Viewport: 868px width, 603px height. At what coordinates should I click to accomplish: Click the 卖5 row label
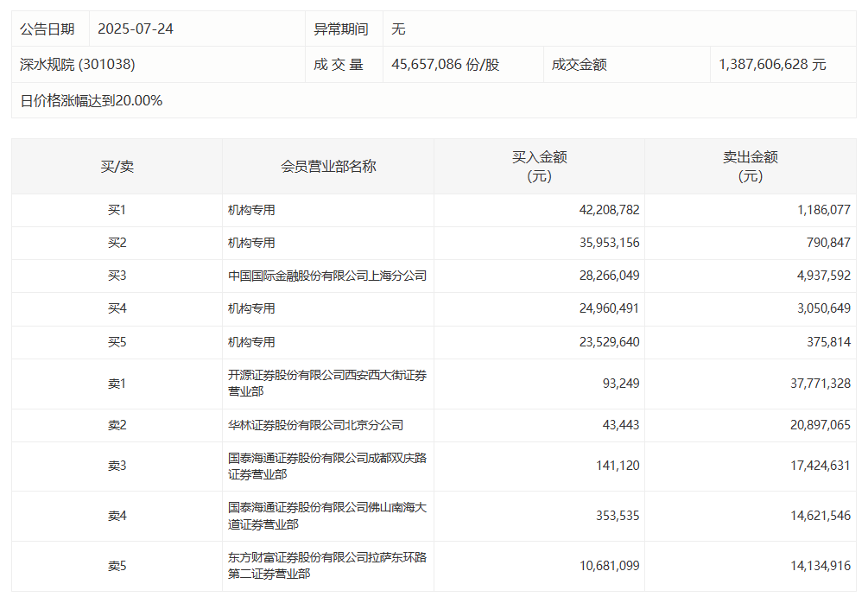click(117, 567)
